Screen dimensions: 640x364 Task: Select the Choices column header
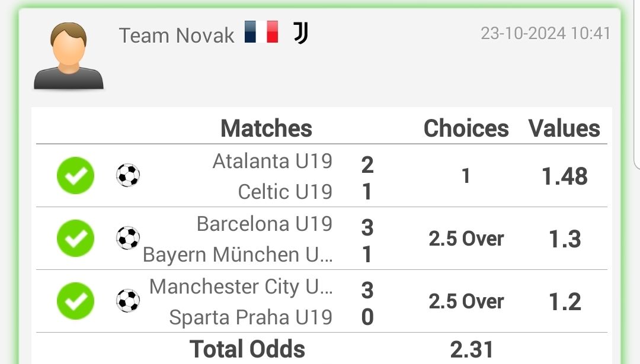pos(466,128)
